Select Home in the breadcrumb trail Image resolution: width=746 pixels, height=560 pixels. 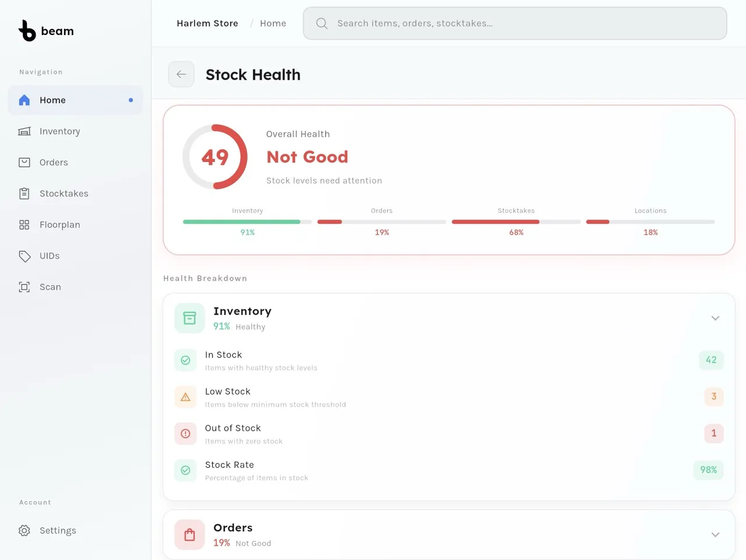pyautogui.click(x=273, y=23)
